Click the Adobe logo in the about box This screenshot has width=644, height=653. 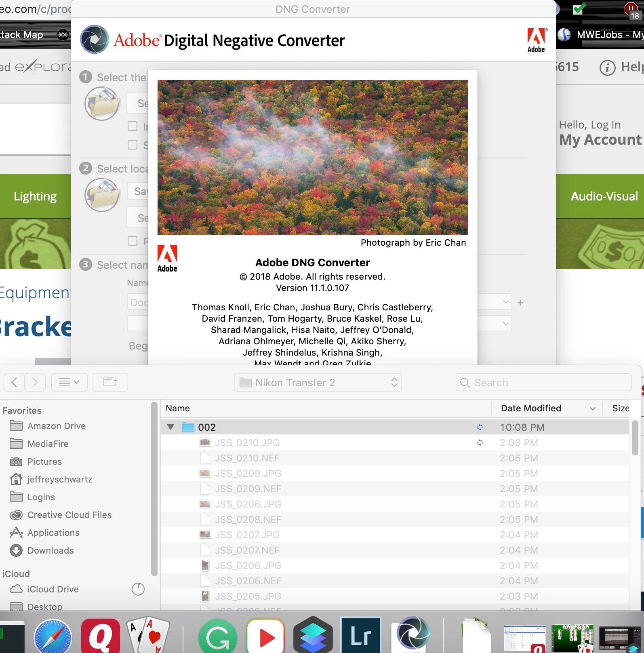click(x=167, y=259)
